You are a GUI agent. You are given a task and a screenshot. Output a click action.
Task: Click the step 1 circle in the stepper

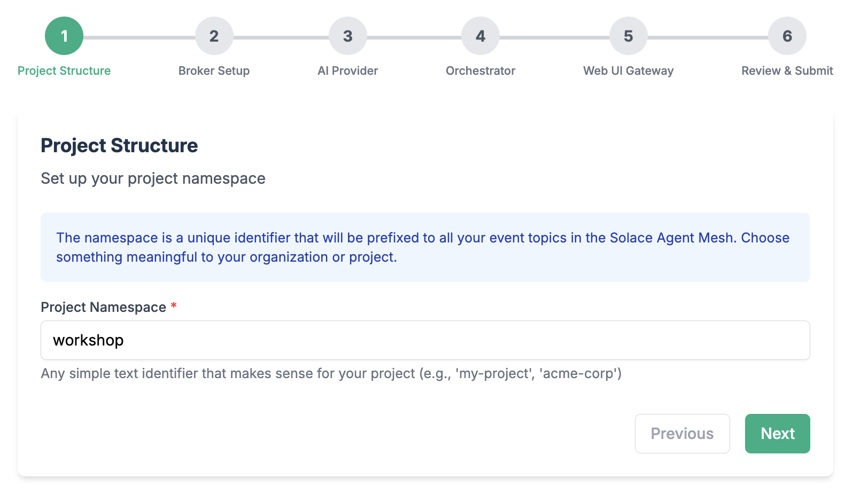click(64, 36)
